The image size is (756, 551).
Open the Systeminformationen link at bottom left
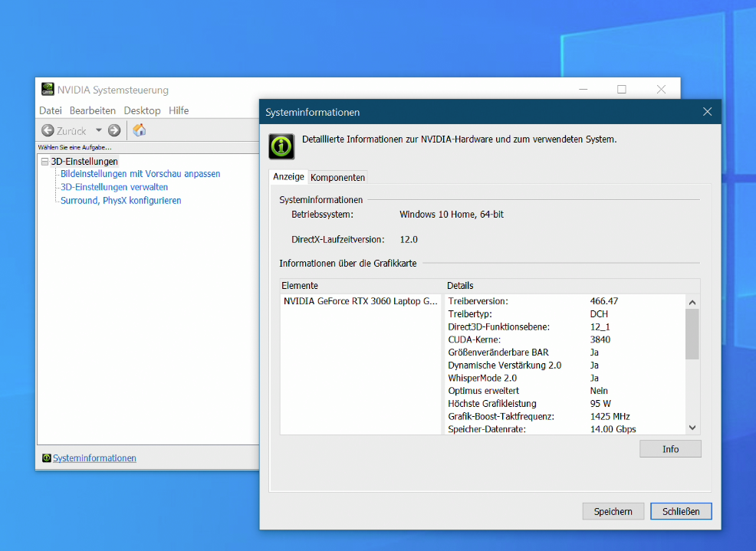[x=94, y=458]
